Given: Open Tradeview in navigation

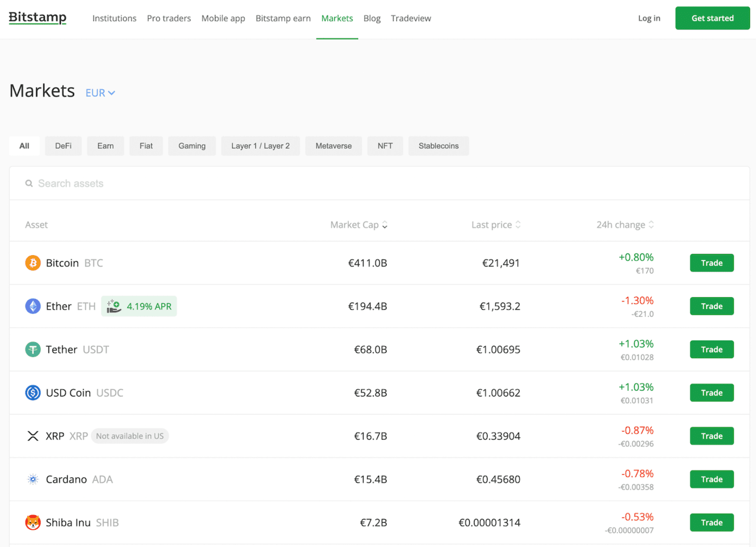Looking at the screenshot, I should (411, 18).
